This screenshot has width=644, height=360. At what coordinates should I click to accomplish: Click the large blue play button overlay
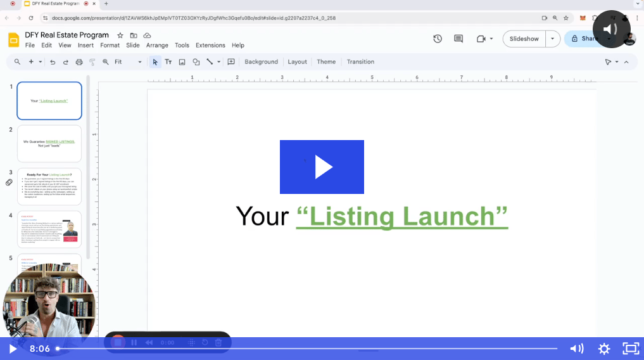322,167
